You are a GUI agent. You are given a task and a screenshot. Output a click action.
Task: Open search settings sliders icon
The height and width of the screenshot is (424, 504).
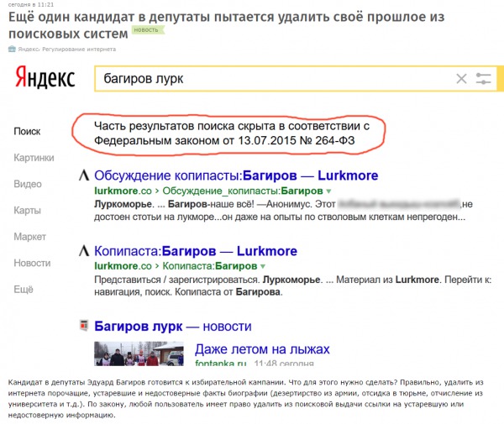click(x=483, y=78)
